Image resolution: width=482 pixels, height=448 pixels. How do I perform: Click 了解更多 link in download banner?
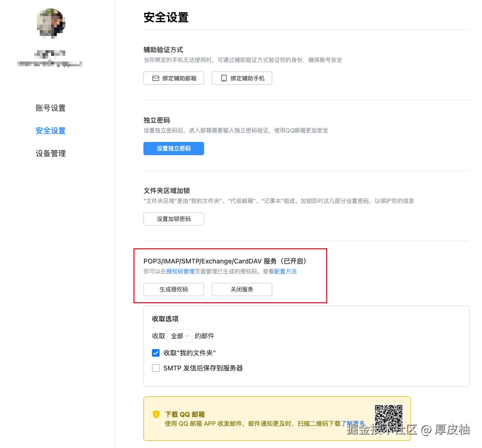[x=353, y=423]
